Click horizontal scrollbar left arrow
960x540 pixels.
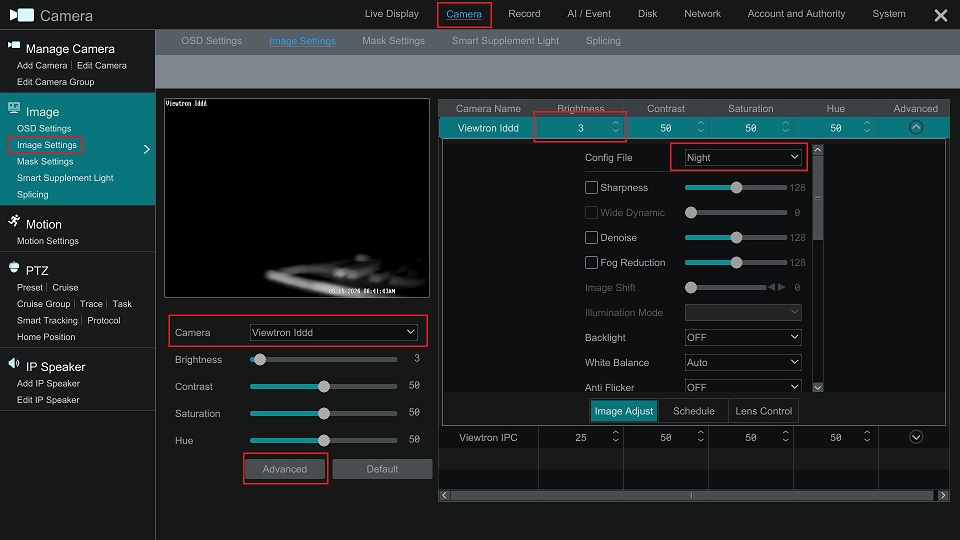444,495
